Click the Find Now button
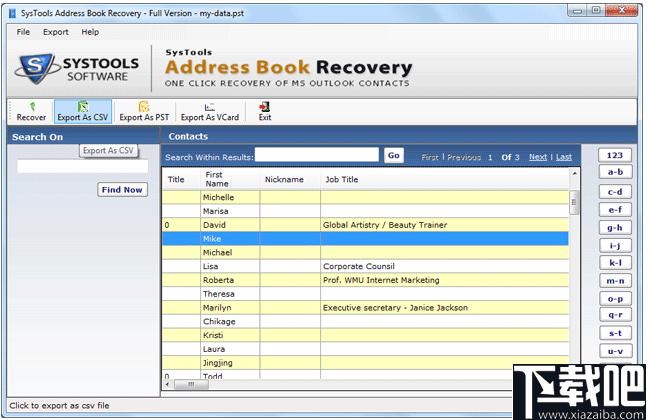648x420 pixels. coord(122,190)
